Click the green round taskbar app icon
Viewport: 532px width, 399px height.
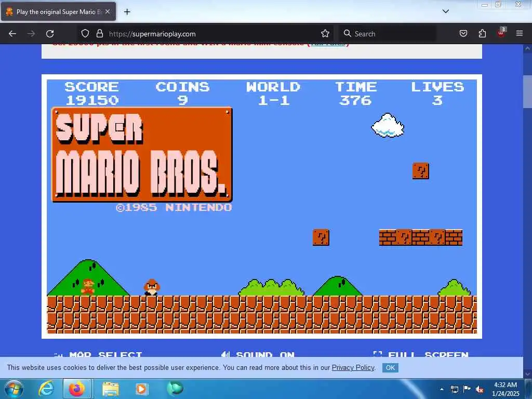coord(175,389)
